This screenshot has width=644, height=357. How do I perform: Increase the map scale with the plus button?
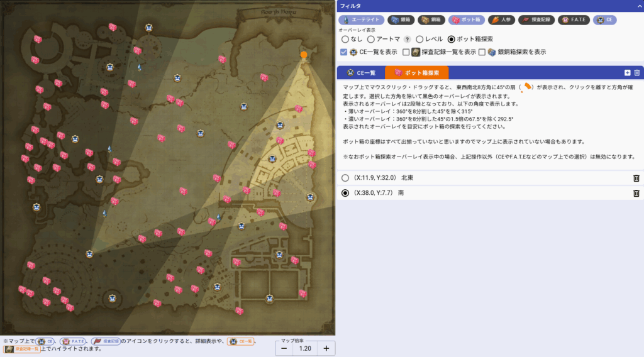[x=326, y=348]
